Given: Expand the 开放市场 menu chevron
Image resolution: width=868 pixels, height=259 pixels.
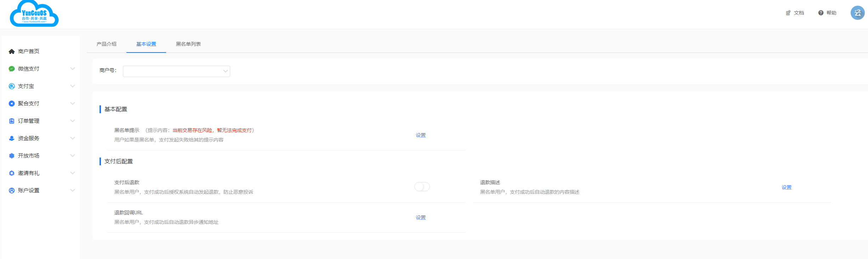Looking at the screenshot, I should pos(73,156).
